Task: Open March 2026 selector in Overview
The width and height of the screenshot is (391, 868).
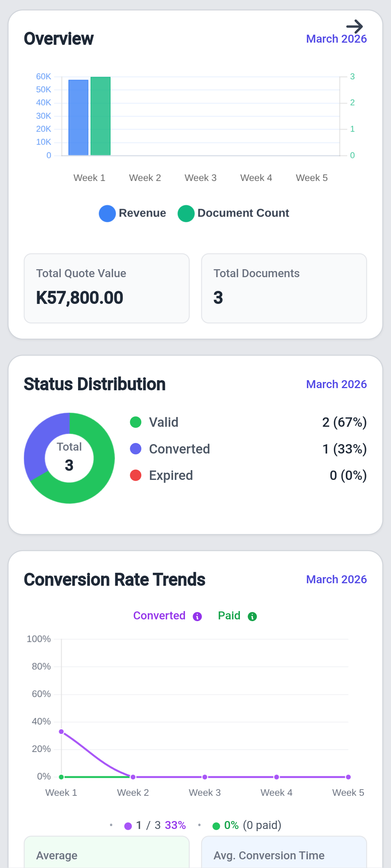Action: [336, 39]
